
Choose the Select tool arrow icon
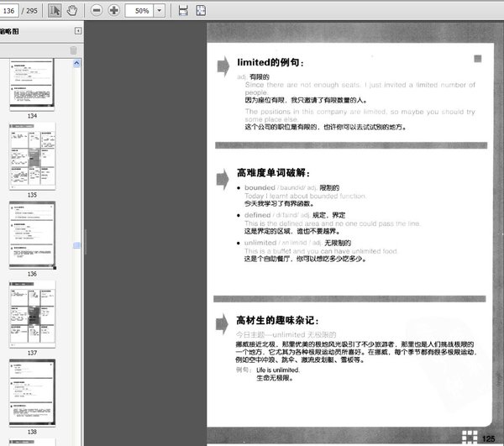point(55,11)
